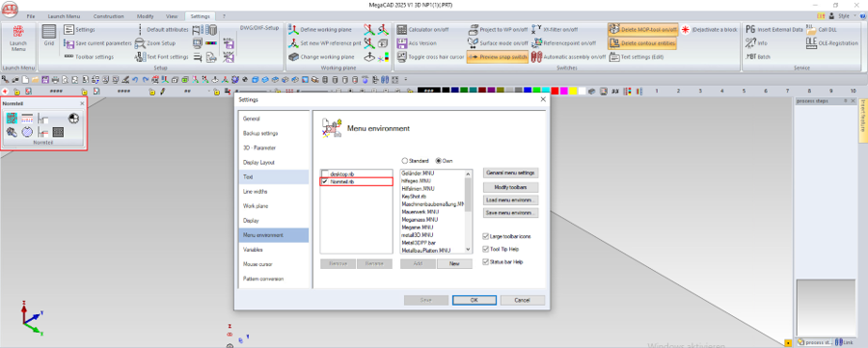Viewport: 868px width, 348px height.
Task: Disable Large toolbar icons checkbox
Action: pyautogui.click(x=485, y=236)
